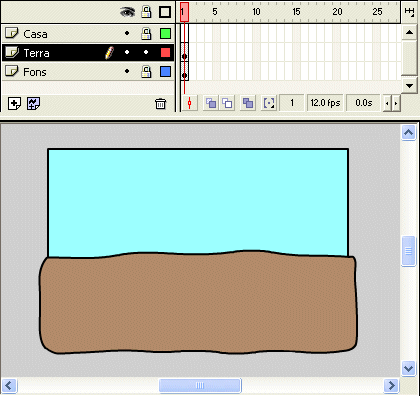Click frame 10 on the timeline ruler

[x=256, y=12]
